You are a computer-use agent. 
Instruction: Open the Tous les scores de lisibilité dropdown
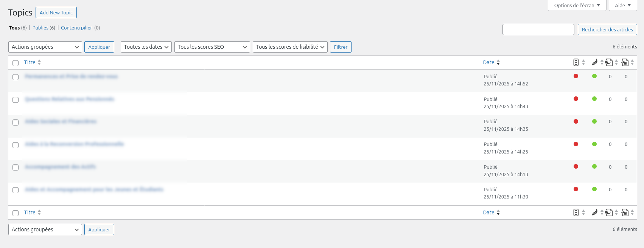pyautogui.click(x=290, y=47)
